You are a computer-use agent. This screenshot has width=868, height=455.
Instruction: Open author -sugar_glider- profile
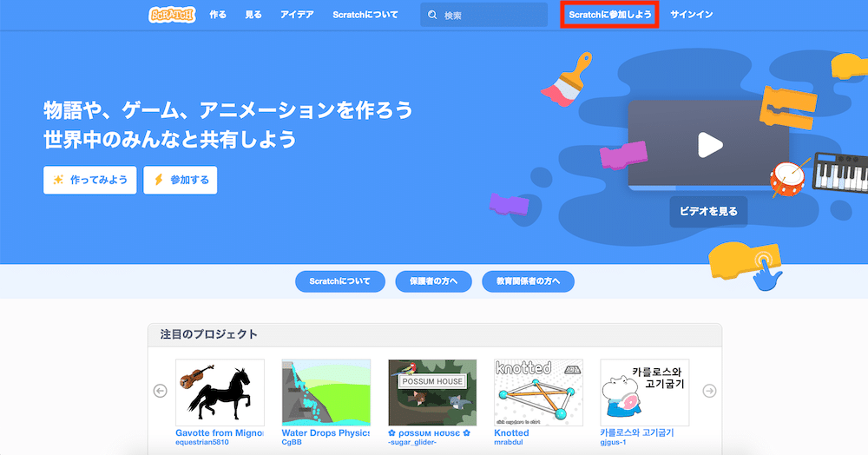pyautogui.click(x=412, y=442)
